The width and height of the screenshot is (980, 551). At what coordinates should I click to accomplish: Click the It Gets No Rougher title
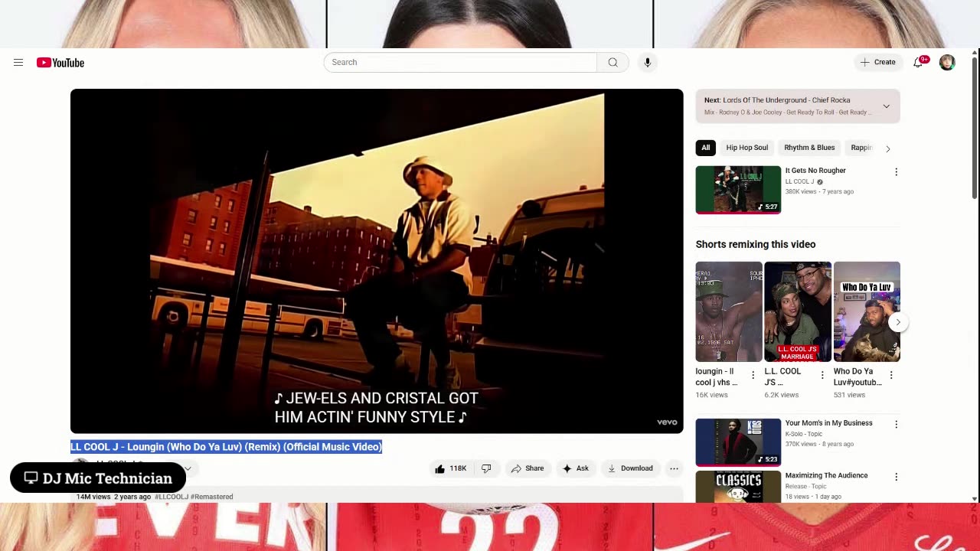[x=815, y=171]
